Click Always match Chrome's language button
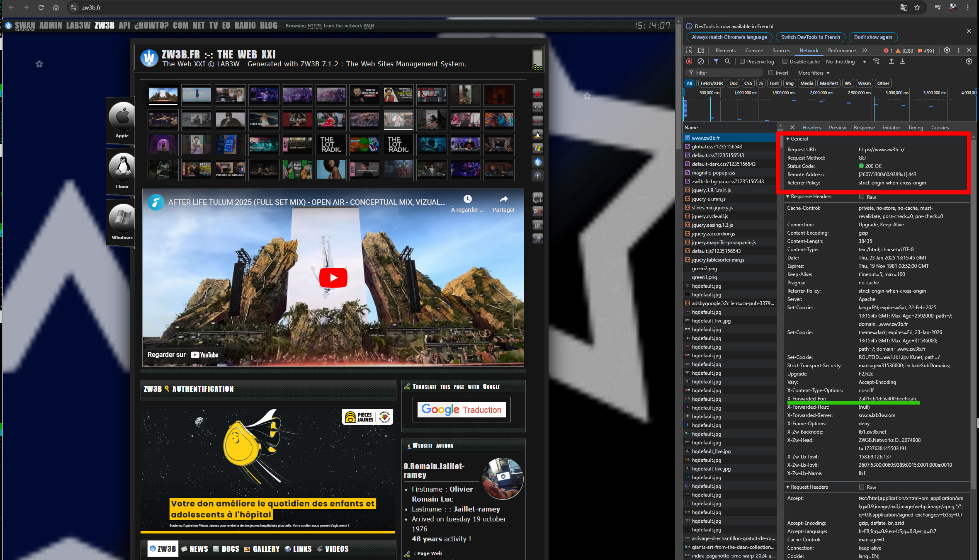Viewport: 979px width, 560px height. [729, 37]
